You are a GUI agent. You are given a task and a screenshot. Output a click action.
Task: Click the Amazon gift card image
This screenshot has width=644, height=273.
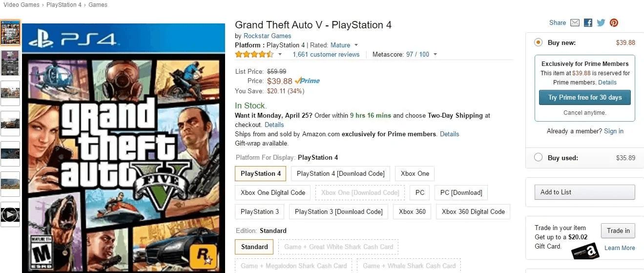(x=585, y=252)
